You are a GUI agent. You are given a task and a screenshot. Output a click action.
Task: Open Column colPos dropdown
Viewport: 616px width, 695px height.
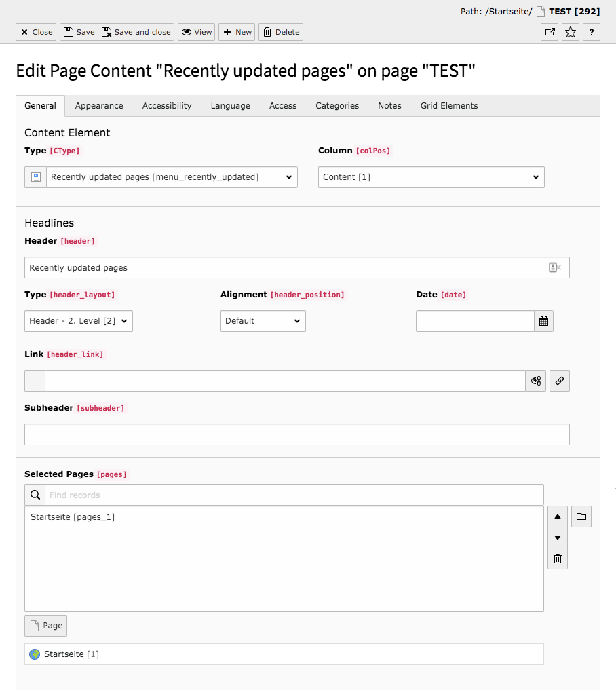click(431, 177)
